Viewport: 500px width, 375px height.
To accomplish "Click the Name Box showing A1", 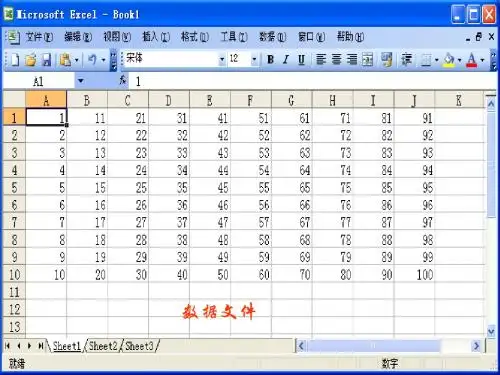I will pos(39,81).
